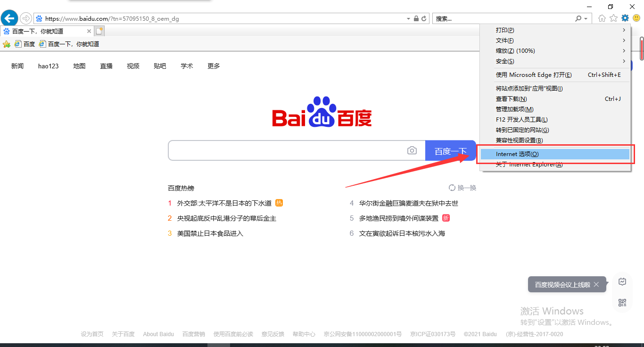Select 管理加载项 from the menu
Viewport: 644px width, 347px height.
pos(514,109)
